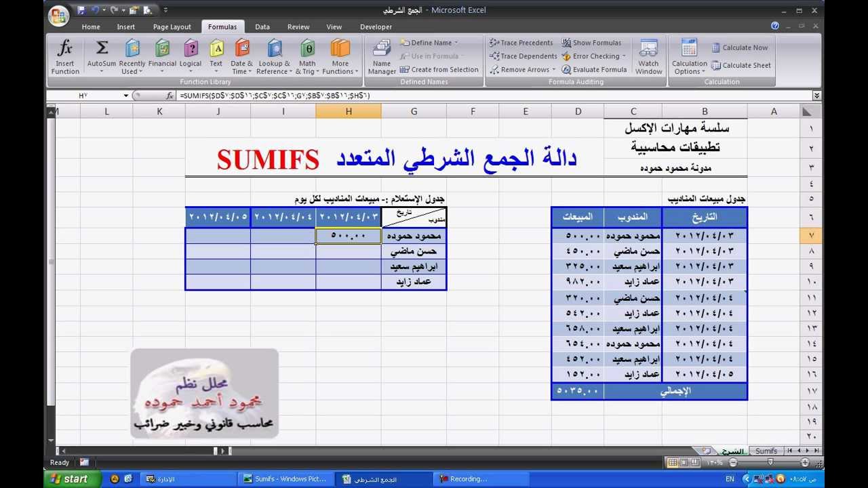This screenshot has height=488, width=868.
Task: Click zoom out minus button
Action: pyautogui.click(x=732, y=462)
